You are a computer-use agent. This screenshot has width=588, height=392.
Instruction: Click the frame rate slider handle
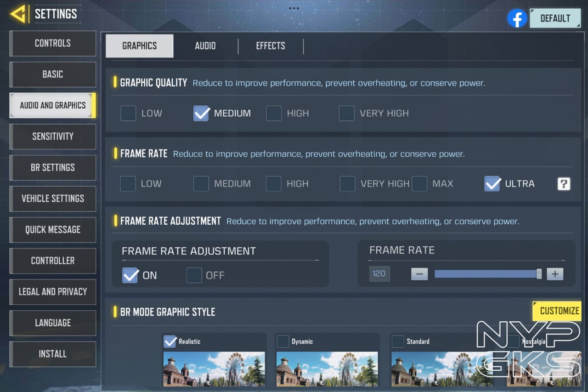coord(539,274)
